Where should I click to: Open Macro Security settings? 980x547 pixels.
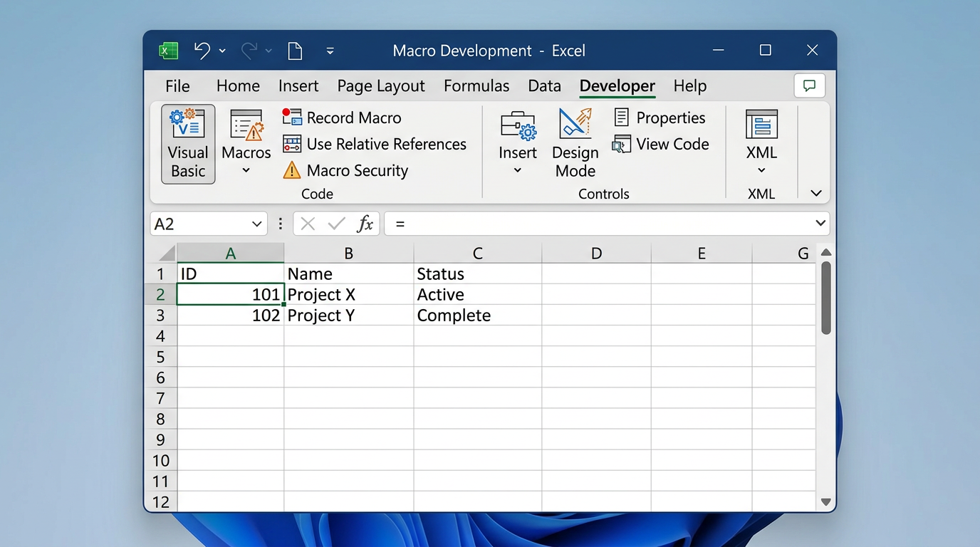tap(346, 171)
